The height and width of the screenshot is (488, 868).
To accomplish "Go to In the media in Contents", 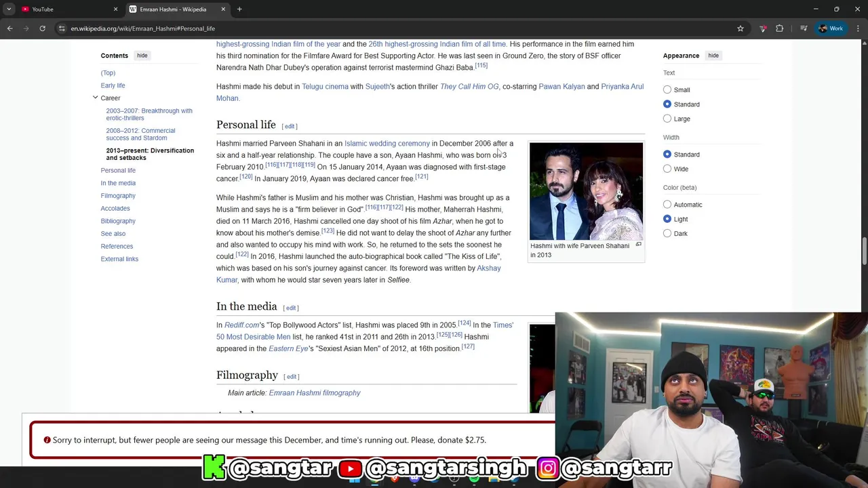I will (118, 183).
